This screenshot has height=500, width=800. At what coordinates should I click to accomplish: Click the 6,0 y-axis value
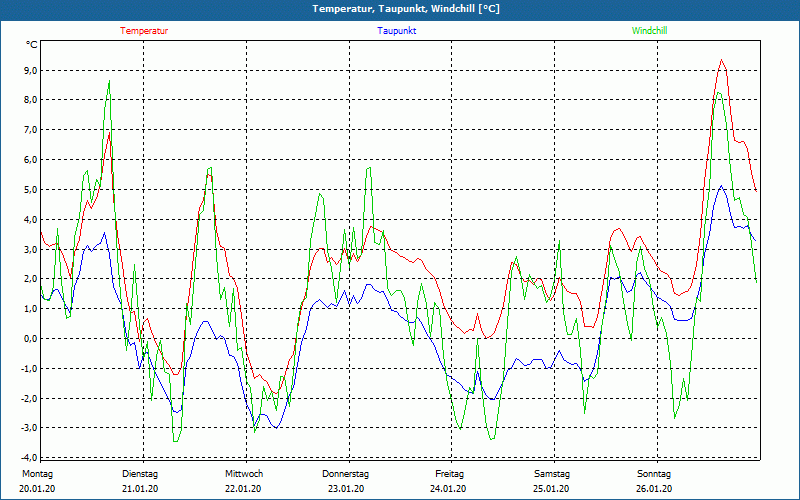point(30,160)
